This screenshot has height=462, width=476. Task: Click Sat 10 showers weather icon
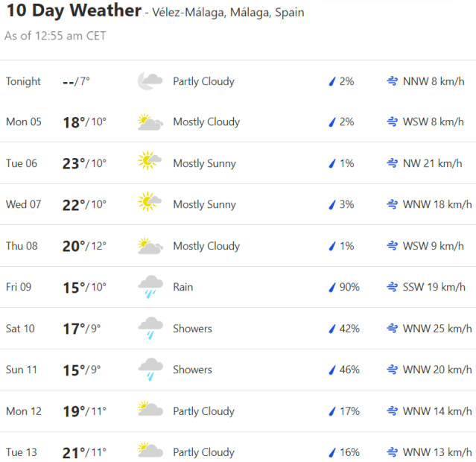click(x=150, y=329)
